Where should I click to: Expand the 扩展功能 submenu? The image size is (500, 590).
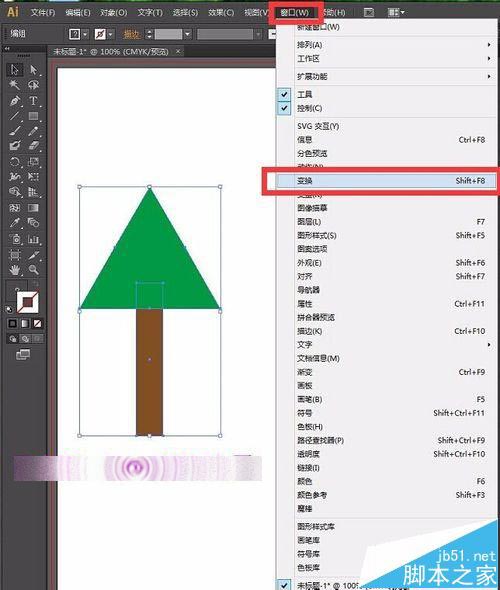coord(386,76)
